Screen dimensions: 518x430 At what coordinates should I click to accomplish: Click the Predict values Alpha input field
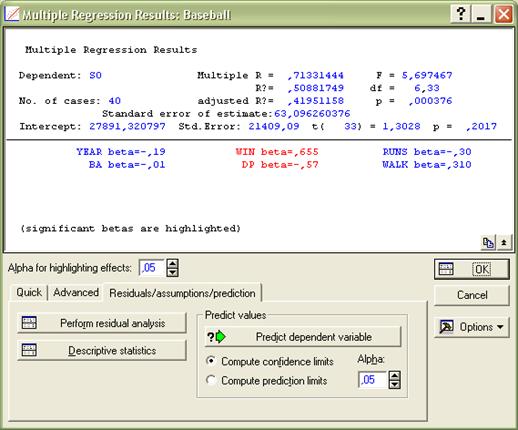click(373, 380)
